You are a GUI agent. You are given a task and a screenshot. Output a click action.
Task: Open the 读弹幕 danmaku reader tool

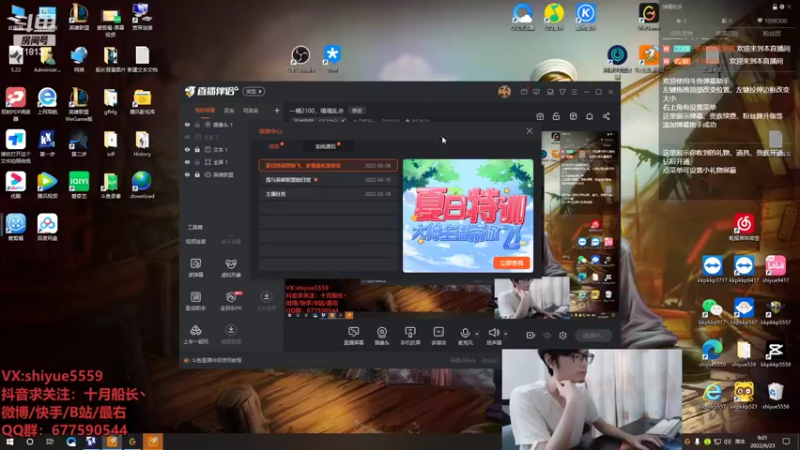[x=196, y=267]
